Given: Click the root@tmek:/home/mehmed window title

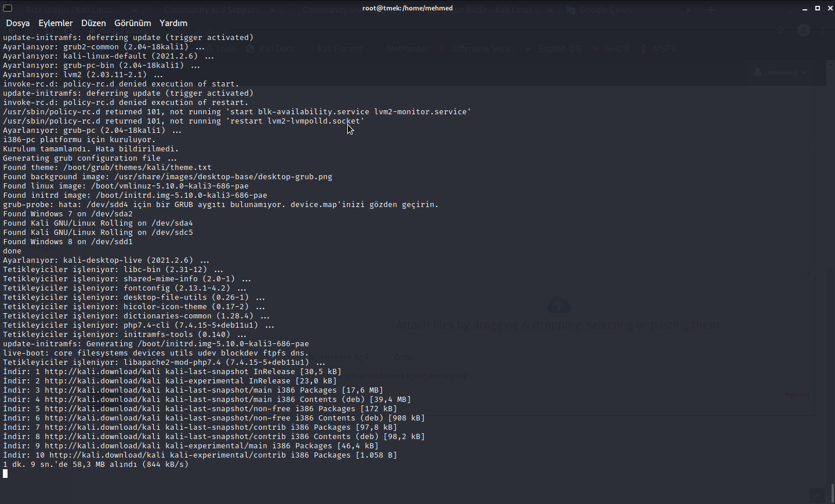Looking at the screenshot, I should [407, 8].
